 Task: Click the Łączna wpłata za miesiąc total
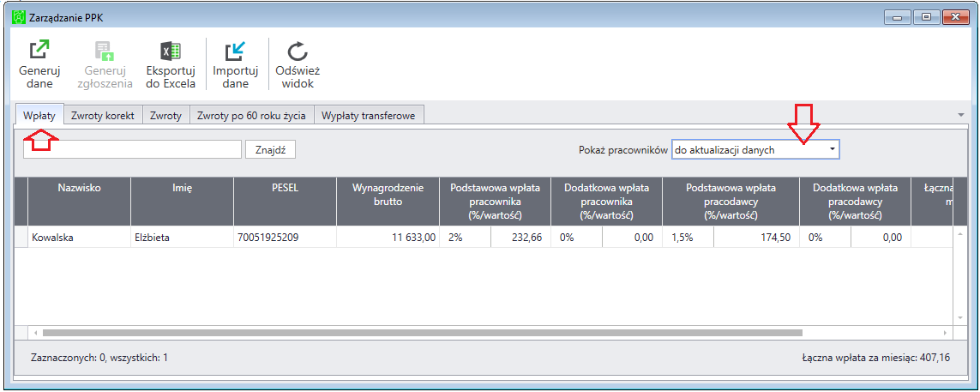click(x=877, y=359)
